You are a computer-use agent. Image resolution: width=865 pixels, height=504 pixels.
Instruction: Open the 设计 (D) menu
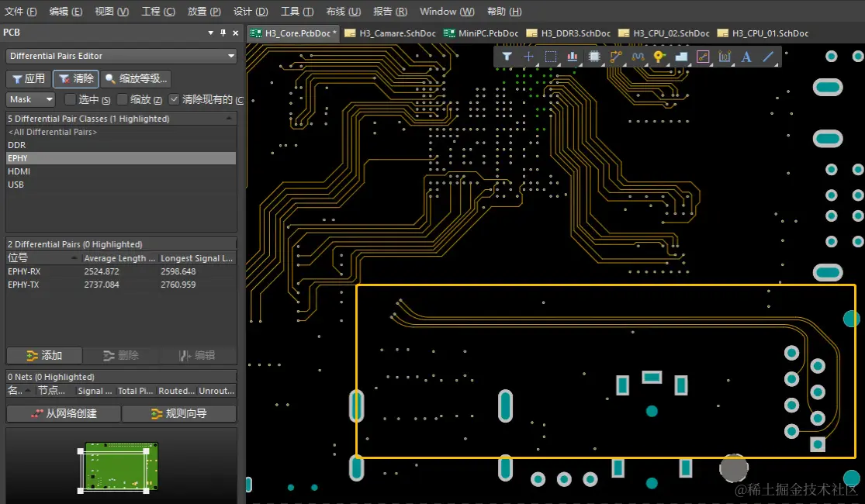251,12
